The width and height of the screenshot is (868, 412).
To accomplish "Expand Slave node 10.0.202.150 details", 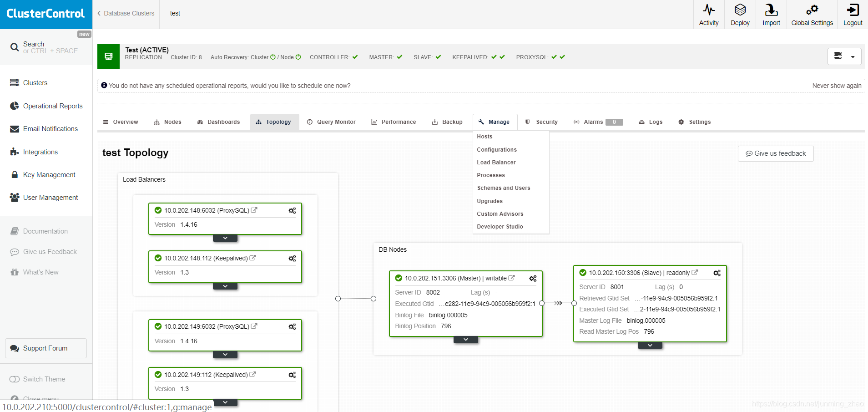I will click(x=650, y=346).
